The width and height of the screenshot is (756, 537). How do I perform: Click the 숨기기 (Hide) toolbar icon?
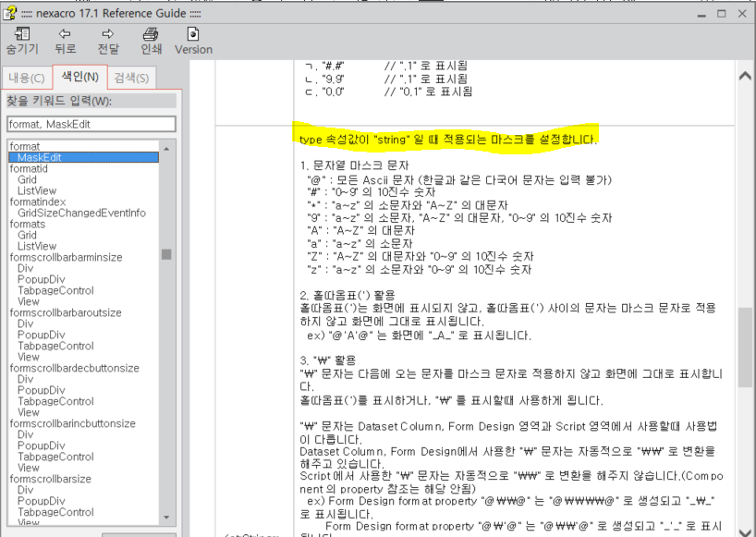click(22, 34)
